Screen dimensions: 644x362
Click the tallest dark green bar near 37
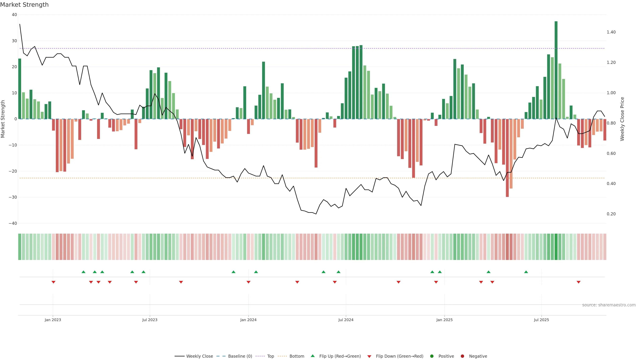tap(556, 70)
